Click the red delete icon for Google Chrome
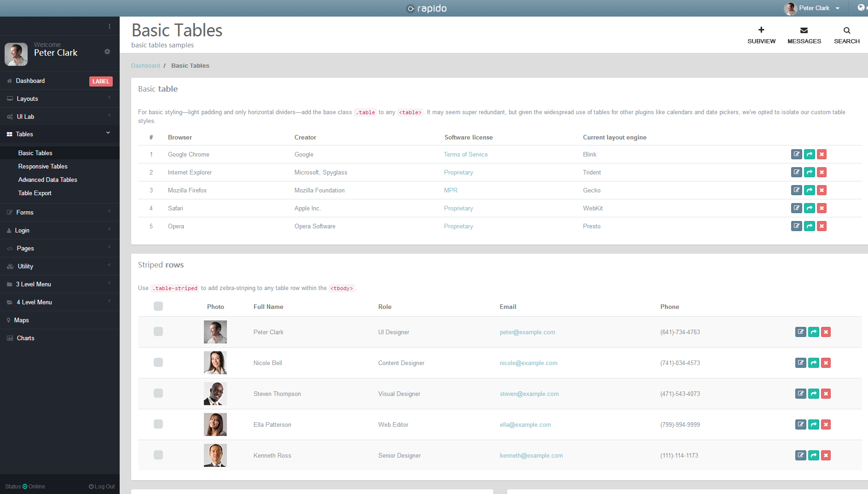This screenshot has height=494, width=868. click(822, 154)
